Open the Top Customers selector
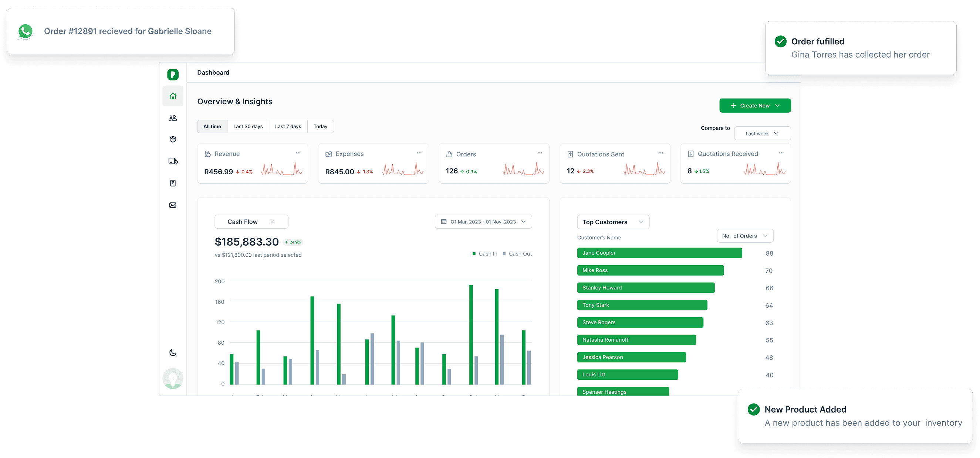 (x=612, y=222)
